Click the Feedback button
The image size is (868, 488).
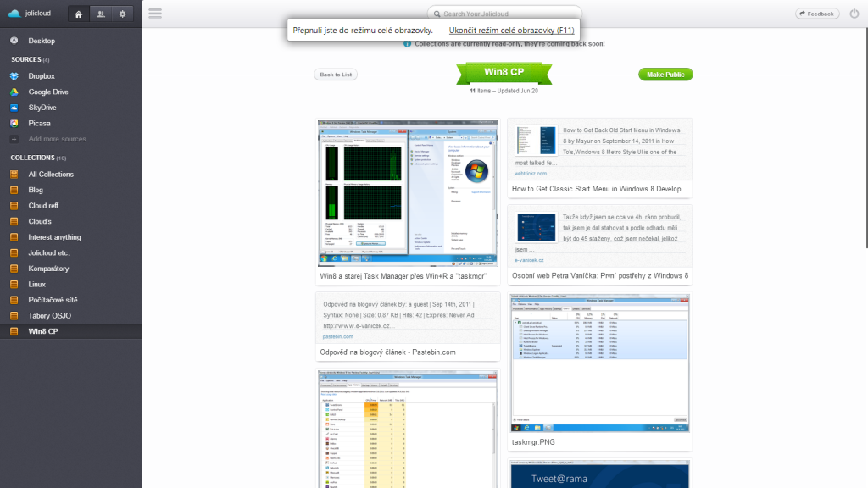(x=817, y=14)
